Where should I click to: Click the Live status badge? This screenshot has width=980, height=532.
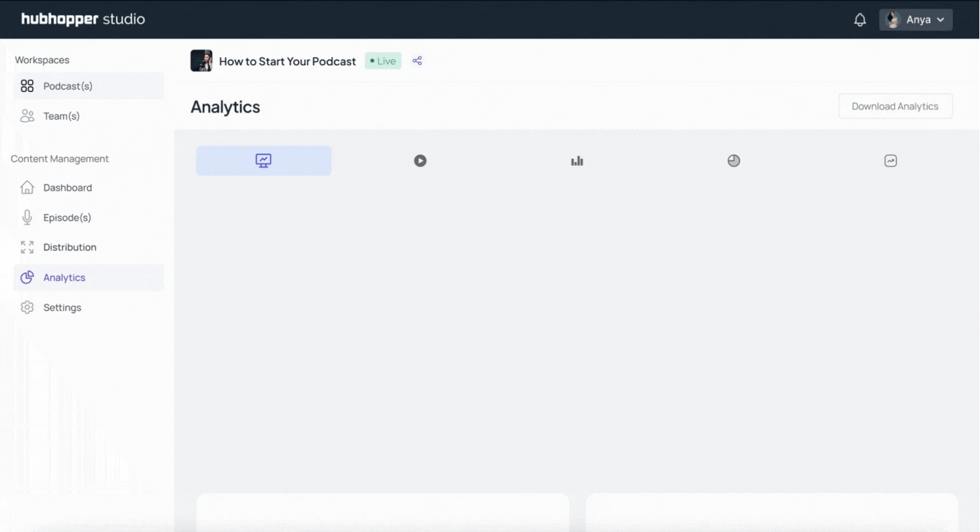pyautogui.click(x=383, y=61)
